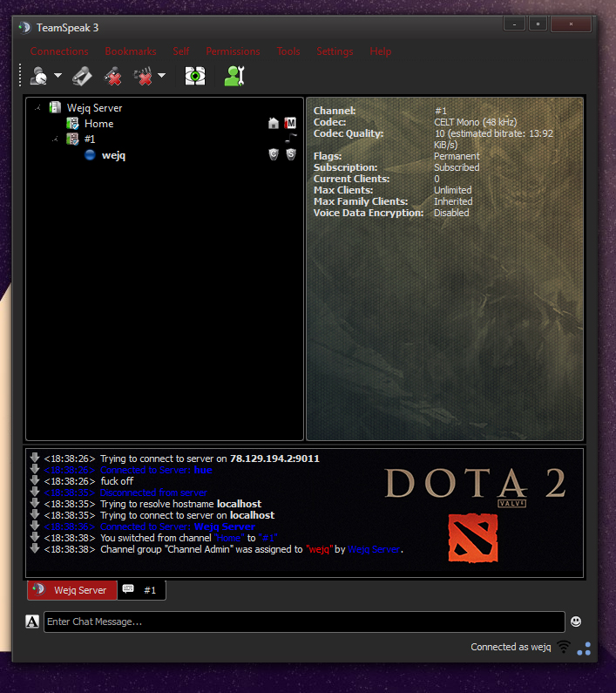Open the Help menu
The width and height of the screenshot is (616, 693).
[x=381, y=51]
